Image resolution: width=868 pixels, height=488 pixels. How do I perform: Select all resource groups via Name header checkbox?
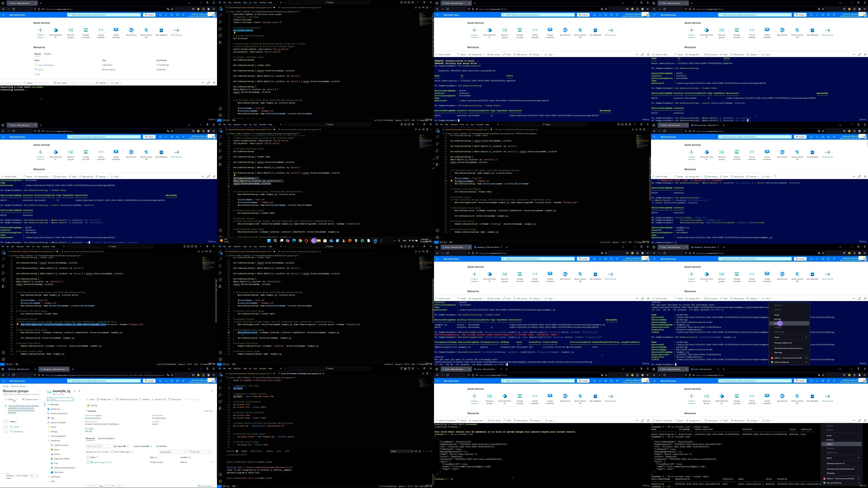(5, 421)
